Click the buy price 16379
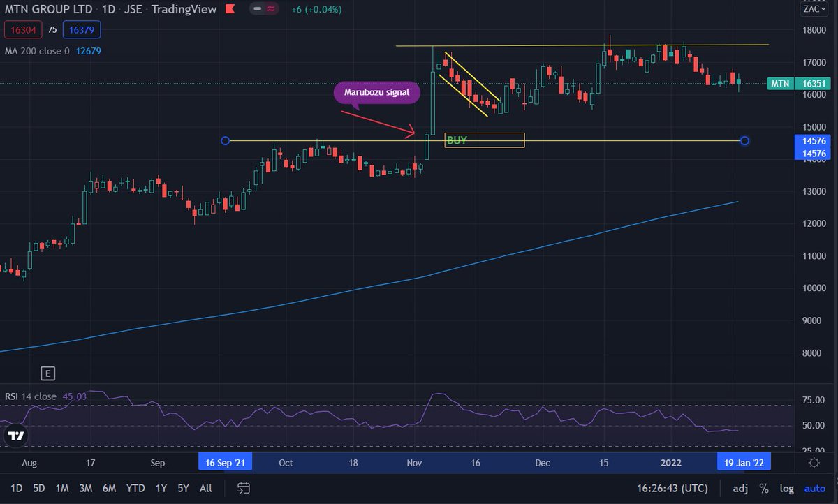 [x=82, y=30]
